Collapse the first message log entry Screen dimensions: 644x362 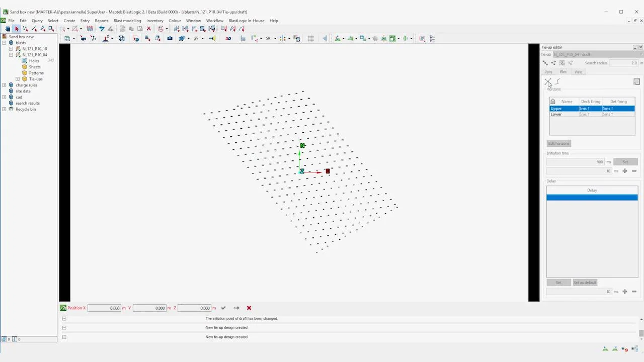click(x=64, y=318)
